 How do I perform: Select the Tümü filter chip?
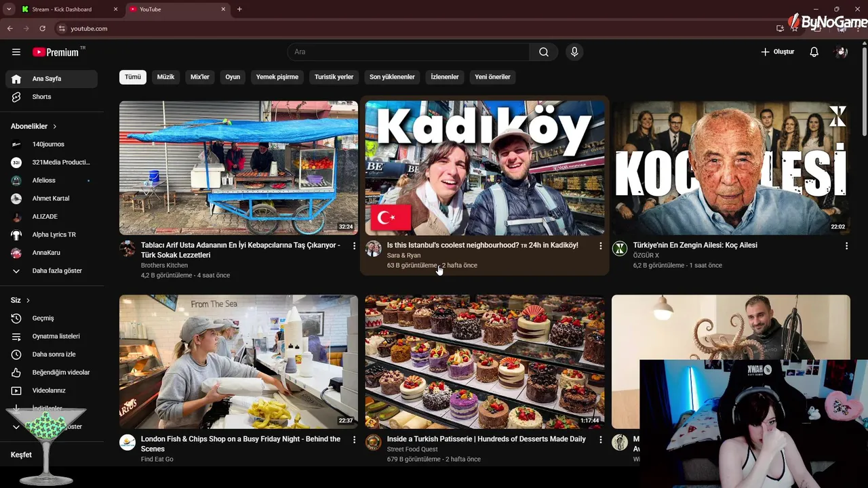(x=133, y=77)
